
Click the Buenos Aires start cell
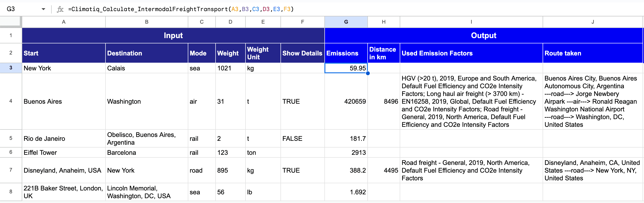tap(64, 101)
